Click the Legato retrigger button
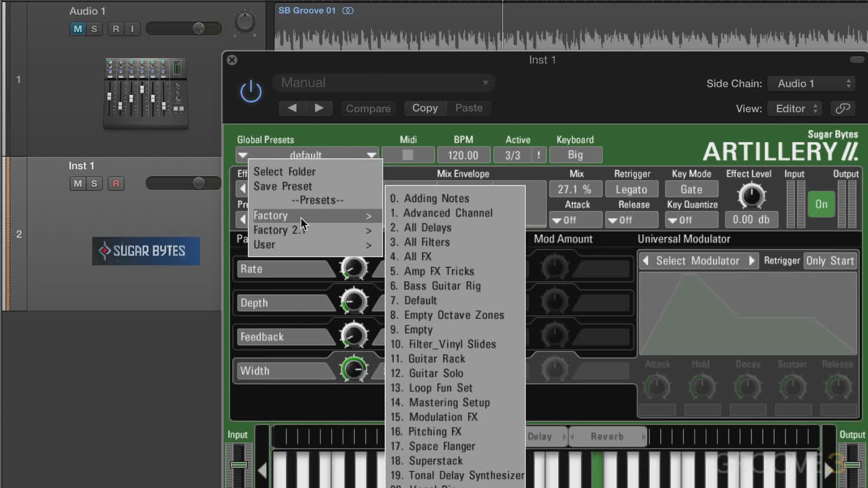Image resolution: width=868 pixels, height=488 pixels. [631, 189]
